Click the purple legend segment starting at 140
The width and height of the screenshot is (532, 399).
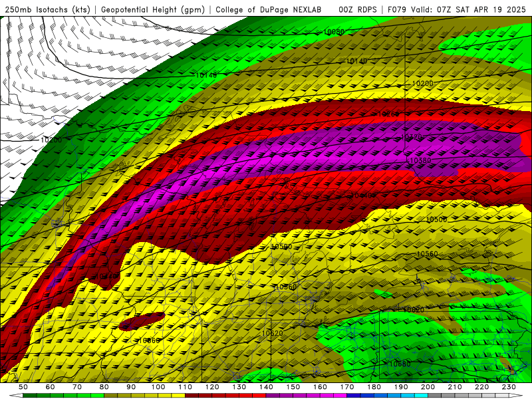[273, 396]
